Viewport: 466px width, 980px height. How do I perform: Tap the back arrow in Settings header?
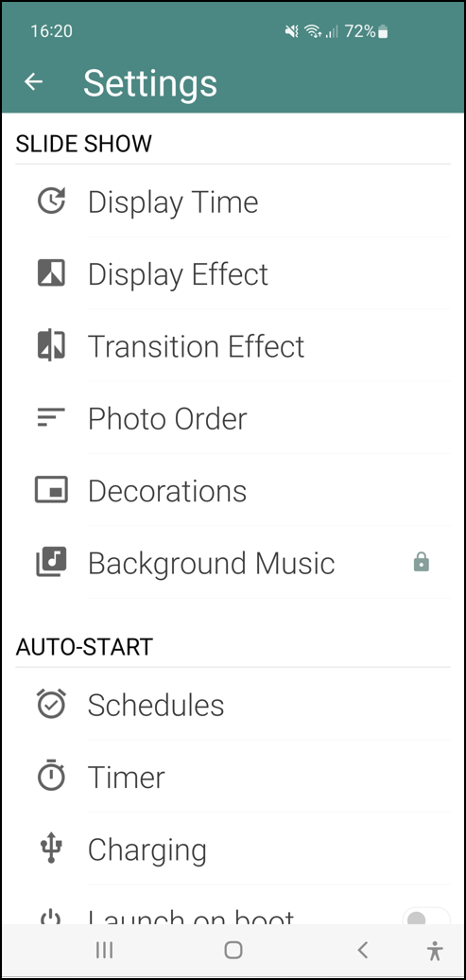33,81
